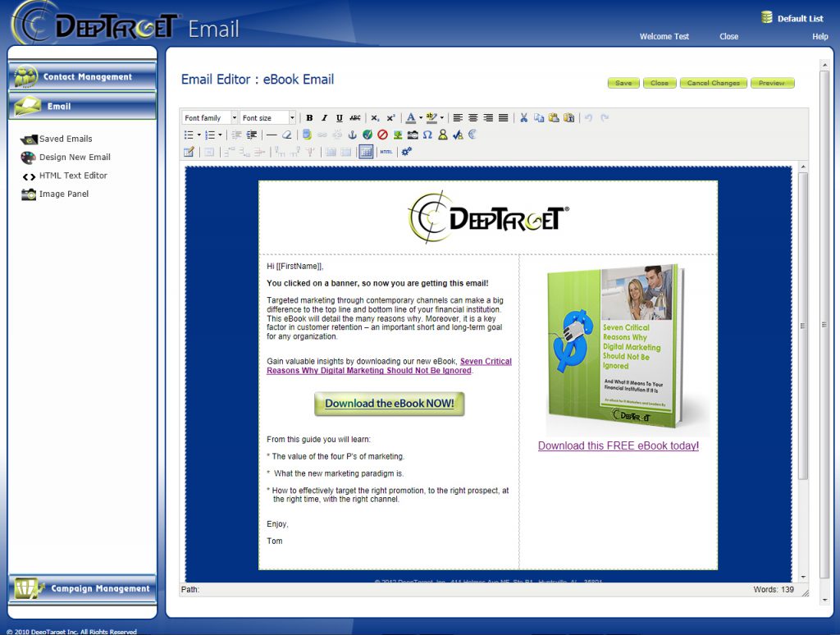Click the red prohibited-circle icon

tap(382, 135)
